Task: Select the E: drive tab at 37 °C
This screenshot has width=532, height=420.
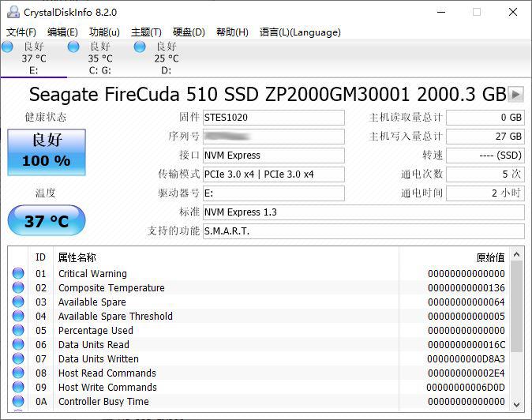Action: (34, 58)
